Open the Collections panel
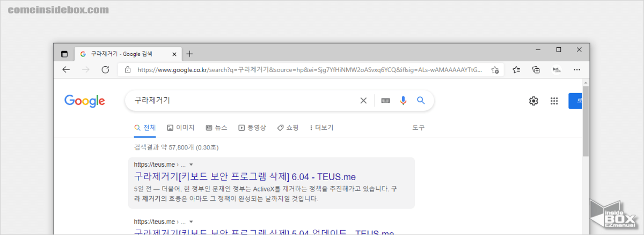Viewport: 644px width, 235px height. (x=536, y=70)
